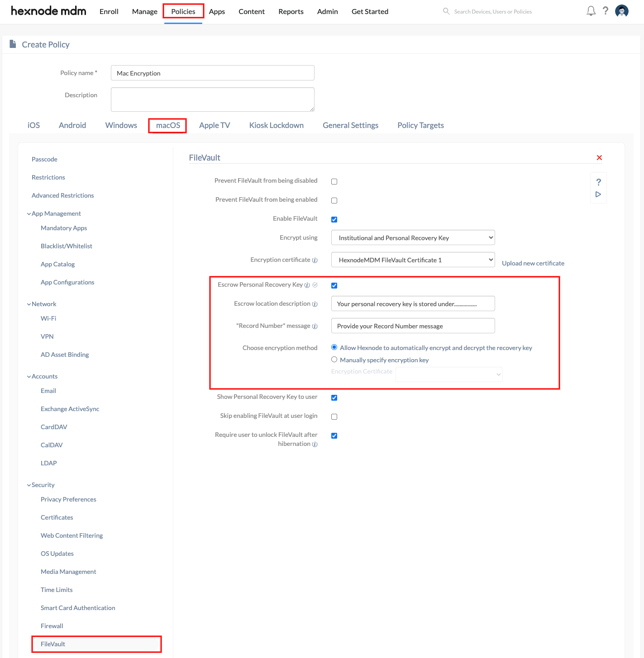Open the Reports menu

[x=291, y=11]
